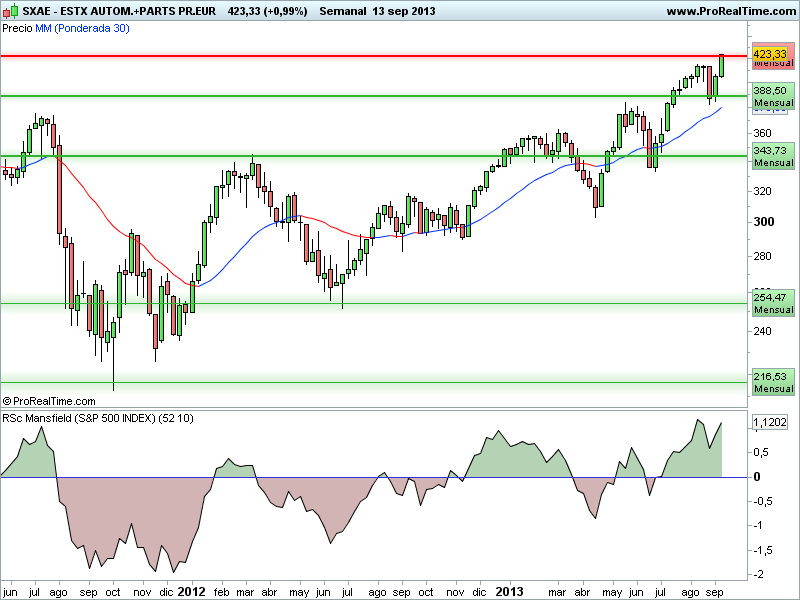The width and height of the screenshot is (800, 600).
Task: Select the 216,53 Mensual level label
Action: pyautogui.click(x=772, y=382)
